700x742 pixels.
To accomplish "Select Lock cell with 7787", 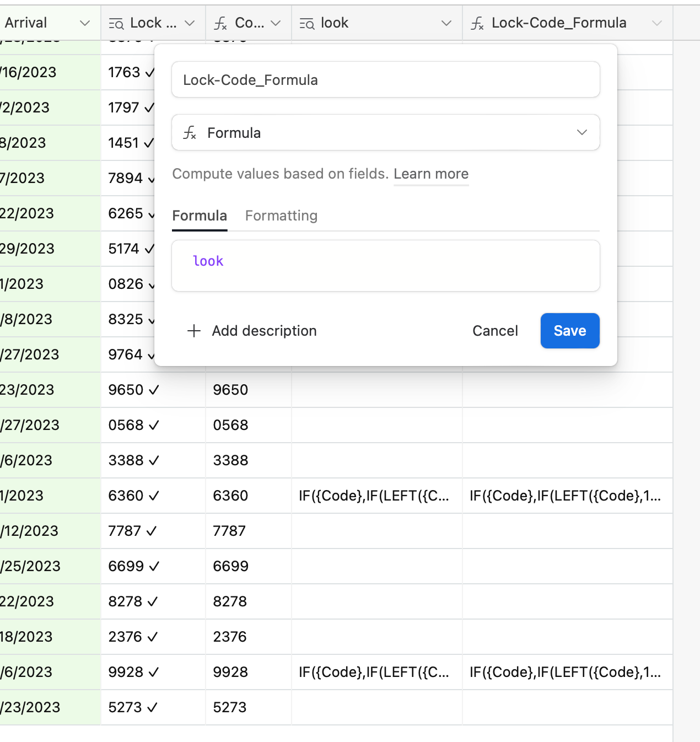I will point(153,531).
